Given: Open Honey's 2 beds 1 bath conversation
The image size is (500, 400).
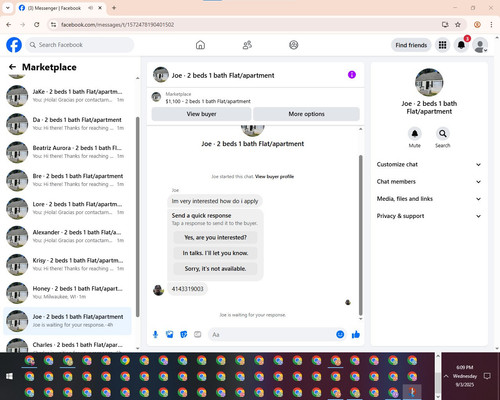Looking at the screenshot, I should [68, 292].
